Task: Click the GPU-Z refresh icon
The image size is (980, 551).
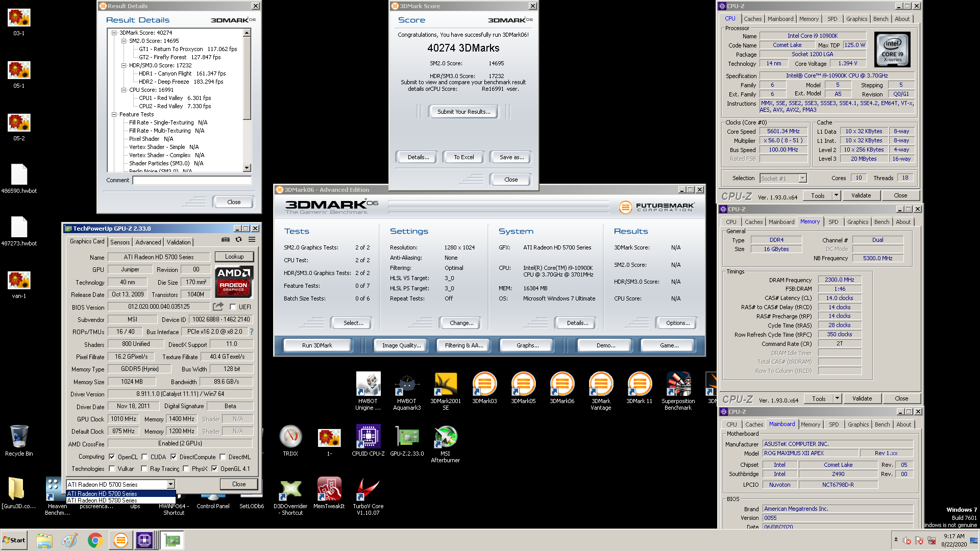Action: pos(238,239)
